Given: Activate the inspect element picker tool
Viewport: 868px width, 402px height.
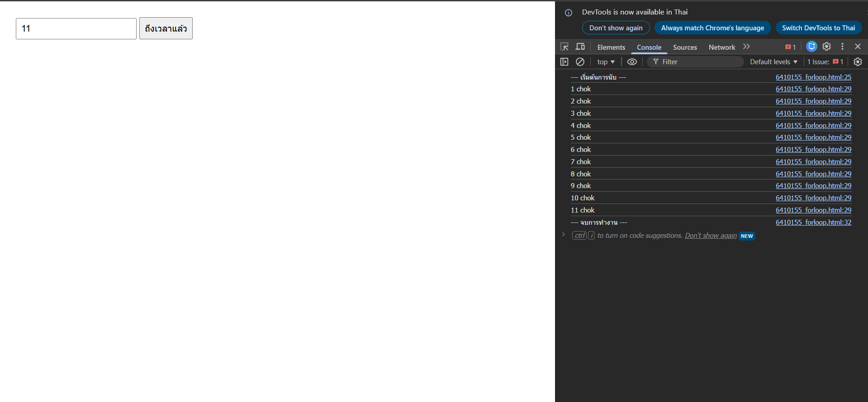Looking at the screenshot, I should point(564,47).
